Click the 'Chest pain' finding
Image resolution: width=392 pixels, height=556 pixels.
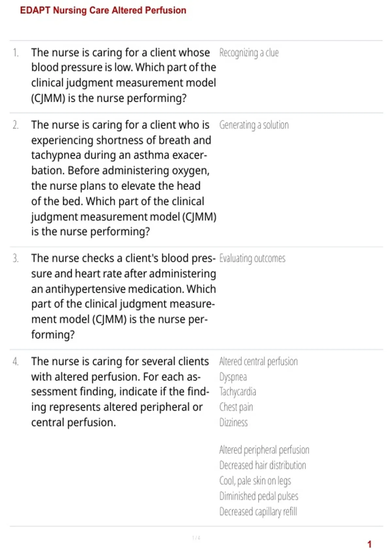click(236, 407)
